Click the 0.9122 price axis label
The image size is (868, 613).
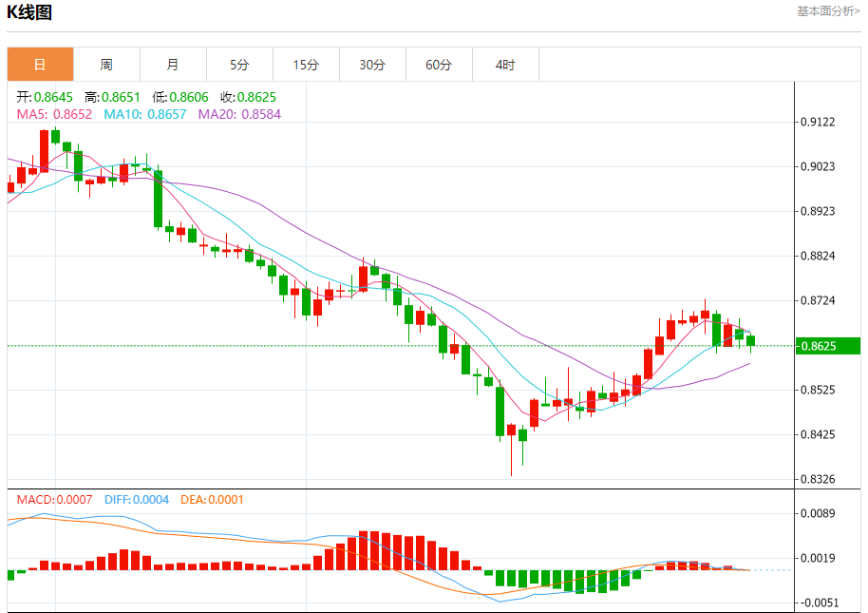[x=818, y=122]
